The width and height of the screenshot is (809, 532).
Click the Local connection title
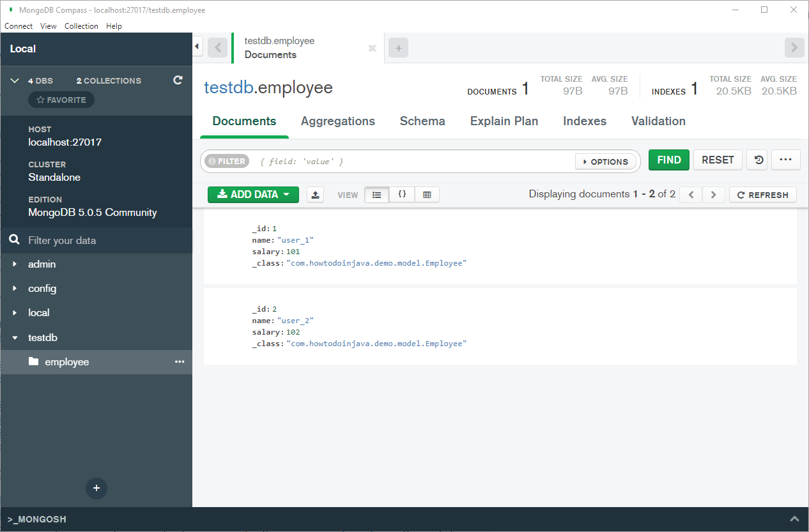pyautogui.click(x=23, y=49)
